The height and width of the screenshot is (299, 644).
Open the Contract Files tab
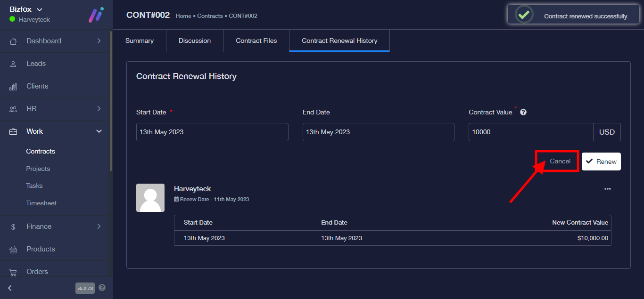click(256, 41)
